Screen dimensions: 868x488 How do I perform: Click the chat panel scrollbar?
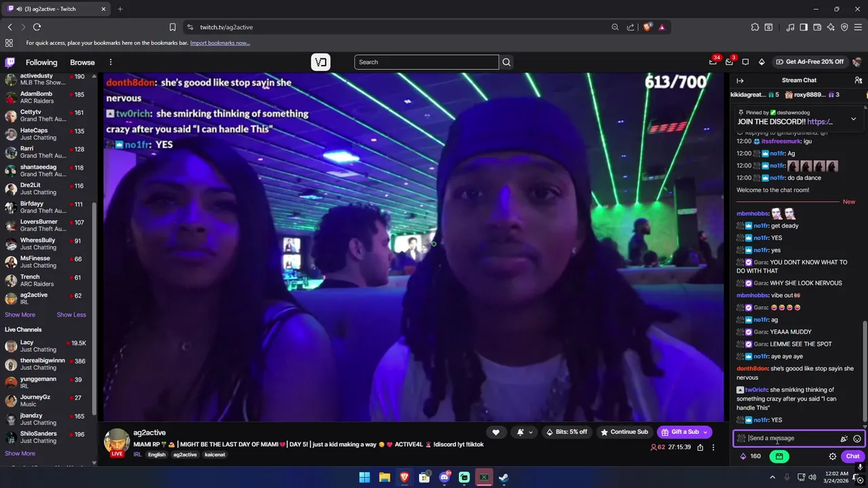click(x=865, y=371)
